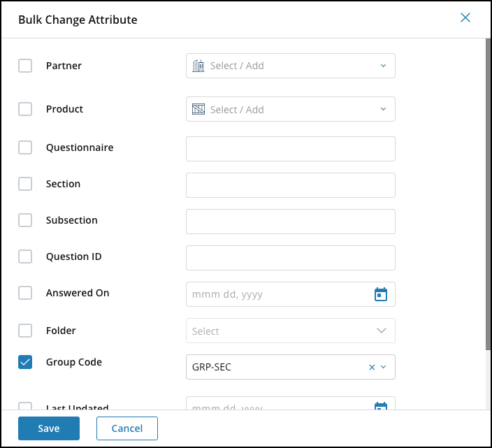Uncheck the Group Code checkbox

25,362
